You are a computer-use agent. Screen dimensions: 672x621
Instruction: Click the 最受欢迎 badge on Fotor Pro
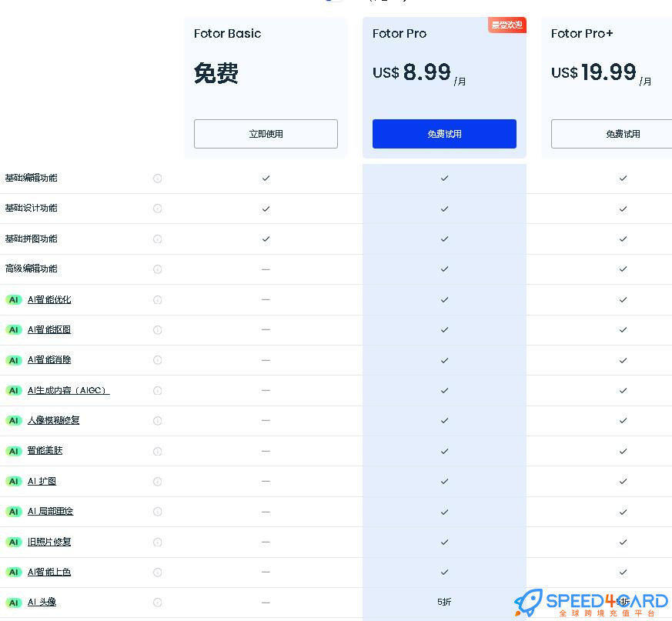point(507,25)
